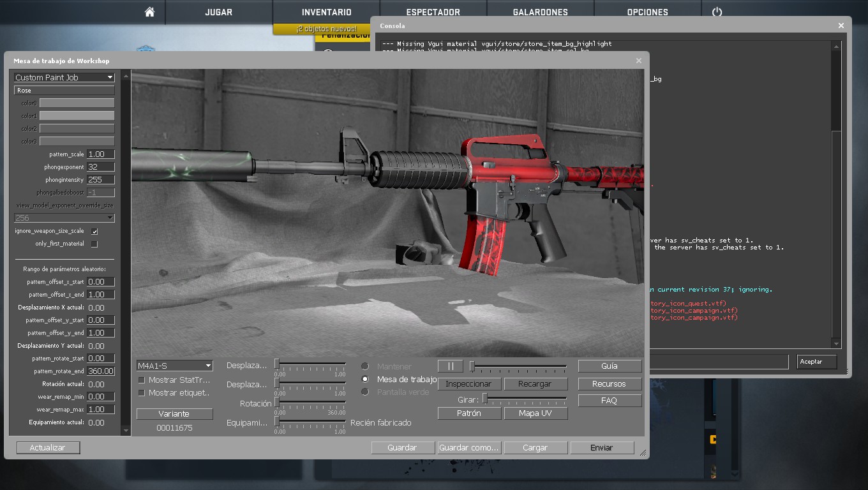Enable the Mostrar StatTrak checkbox
The image size is (868, 490).
(x=142, y=380)
